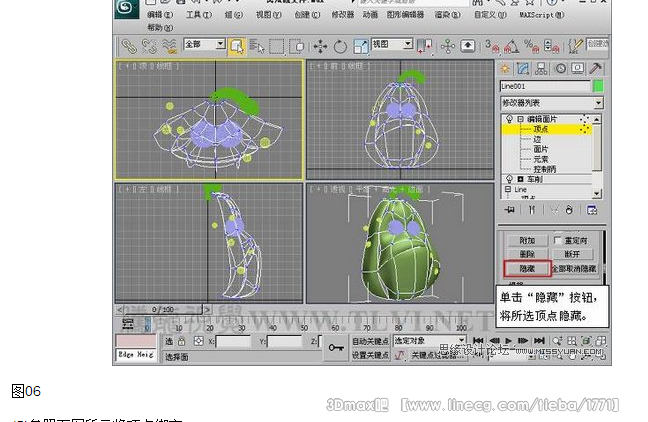Image resolution: width=648 pixels, height=422 pixels.
Task: Click the Line001 object name field
Action: coord(544,87)
